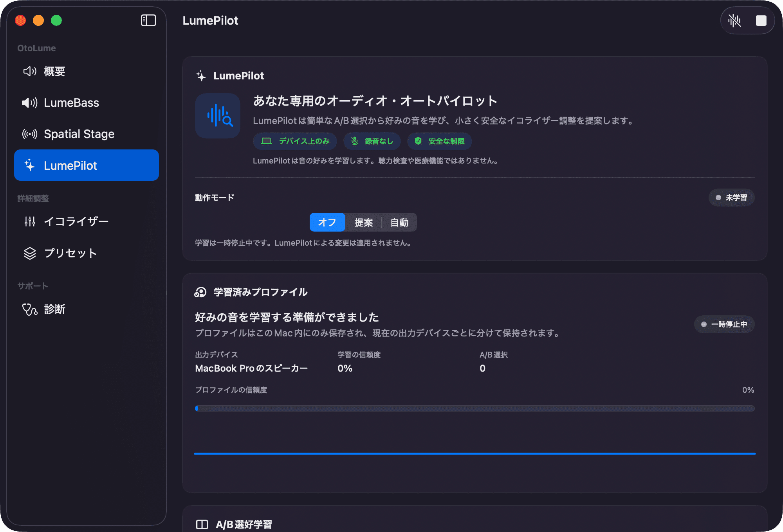Click the waveform mute icon in toolbar
The image size is (783, 532).
(x=734, y=21)
